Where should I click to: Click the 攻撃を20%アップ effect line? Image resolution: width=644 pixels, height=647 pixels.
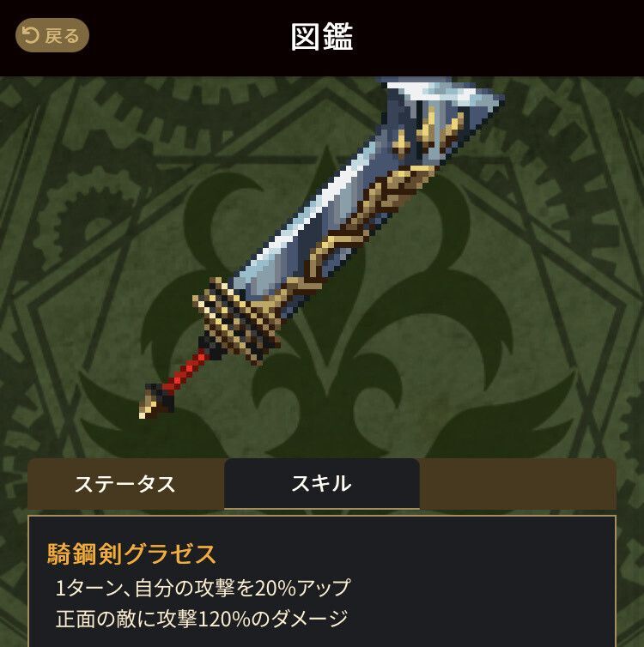[203, 588]
